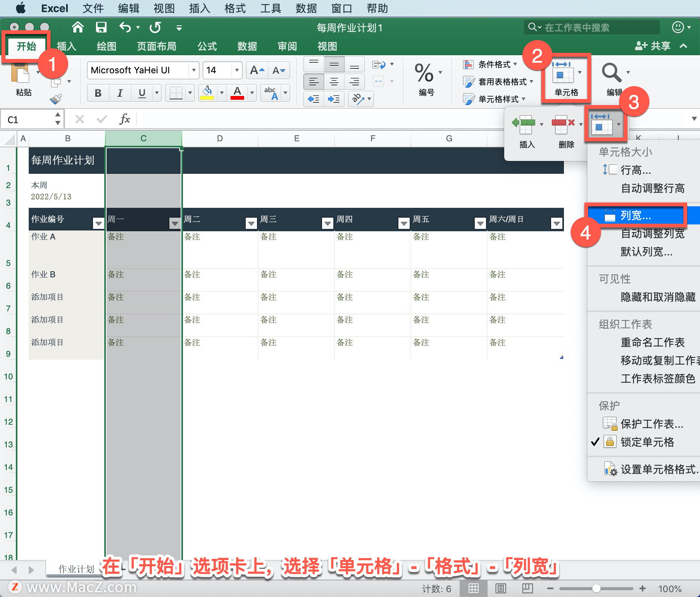Toggle middle vertical alignment
This screenshot has width=700, height=597.
pos(334,64)
